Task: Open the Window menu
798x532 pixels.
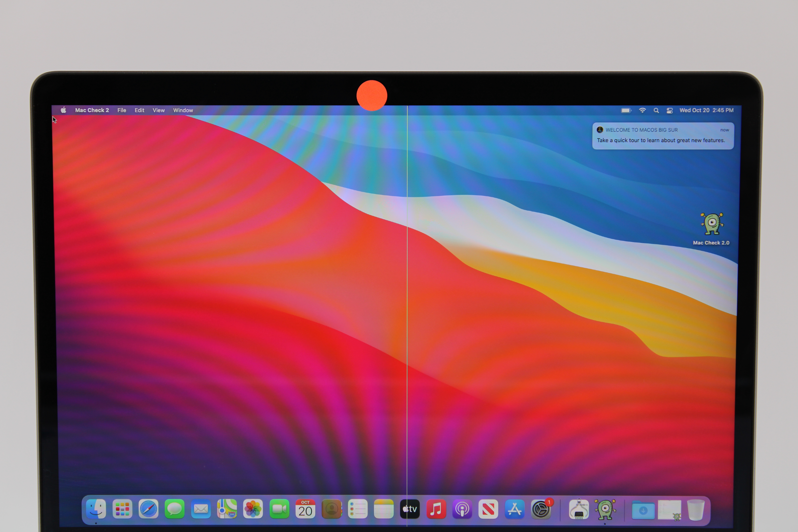Action: tap(183, 110)
